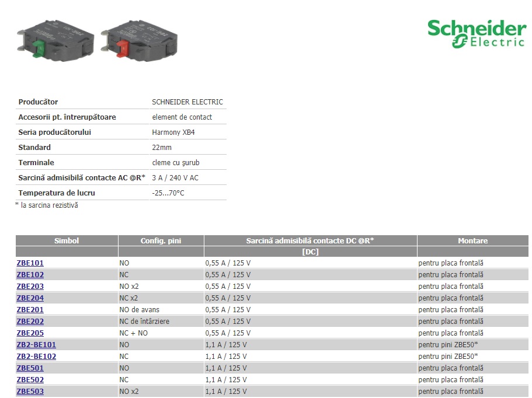Viewport: 532px width, 398px height.
Task: Click 'NO x2' in the ZBE503 row
Action: [x=129, y=392]
